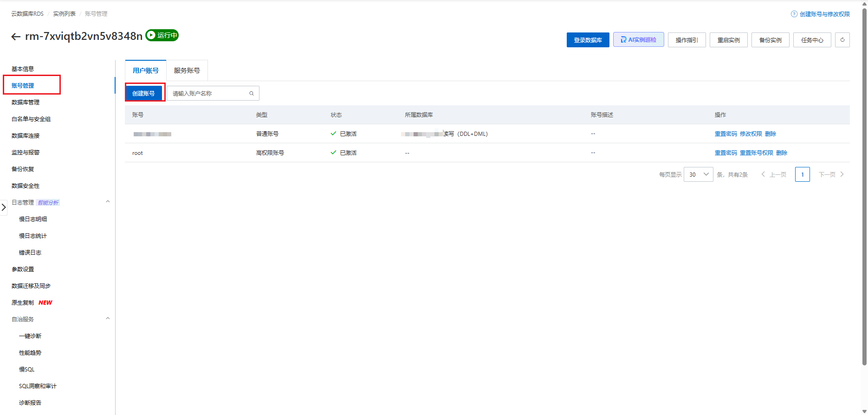Focus the account name search field
Screen dimensions: 868x415
(x=208, y=94)
